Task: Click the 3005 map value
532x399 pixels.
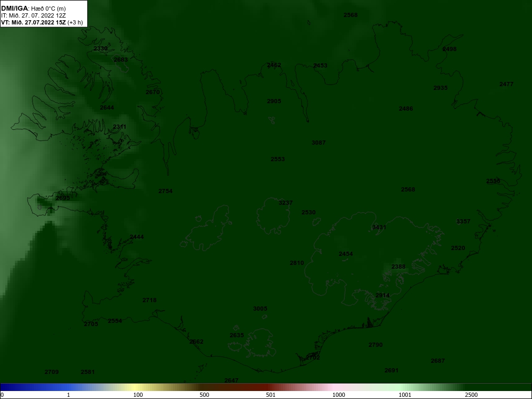Action: (x=260, y=309)
